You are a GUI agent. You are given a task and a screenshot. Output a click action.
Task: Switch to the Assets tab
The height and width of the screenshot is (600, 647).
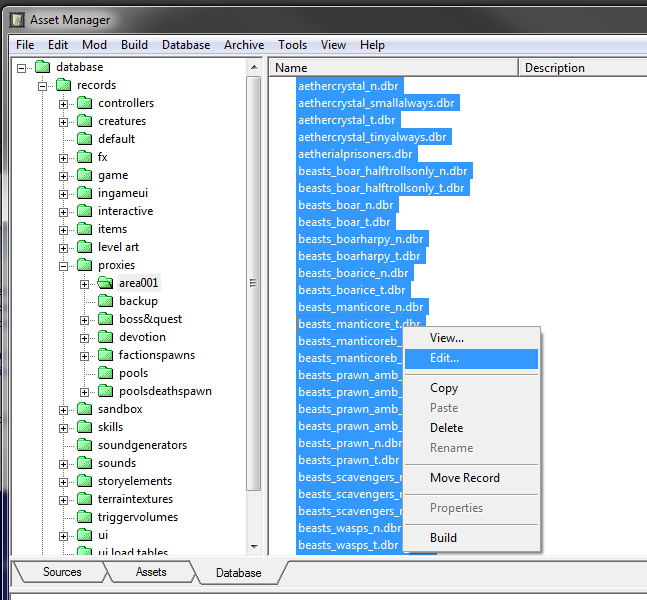(x=151, y=572)
